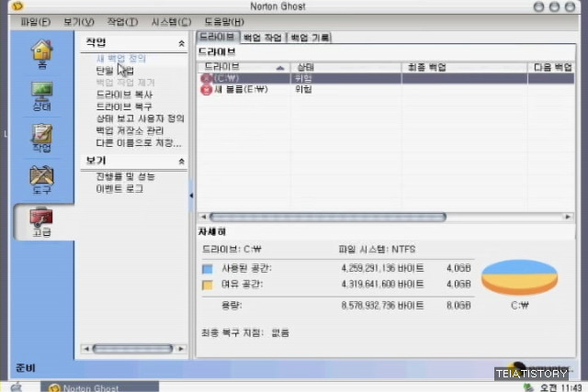This screenshot has height=392, width=588.
Task: Open the 도구 (Tools) sidebar icon
Action: coord(41,180)
